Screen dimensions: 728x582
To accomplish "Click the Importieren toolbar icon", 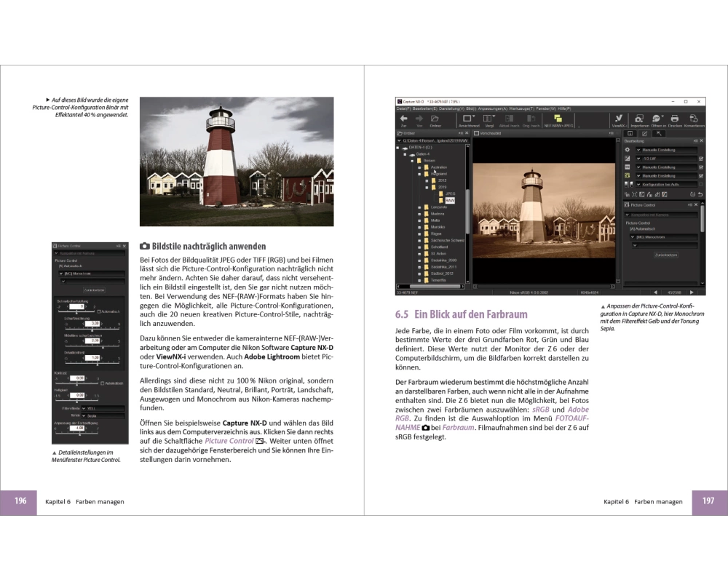I will pyautogui.click(x=638, y=119).
